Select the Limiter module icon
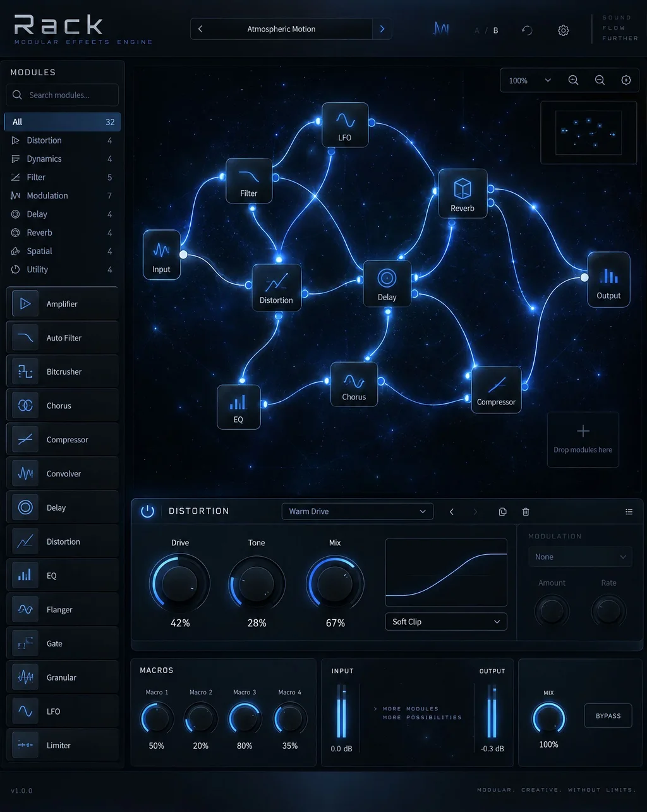Screen dimensions: 647x812 point(25,745)
